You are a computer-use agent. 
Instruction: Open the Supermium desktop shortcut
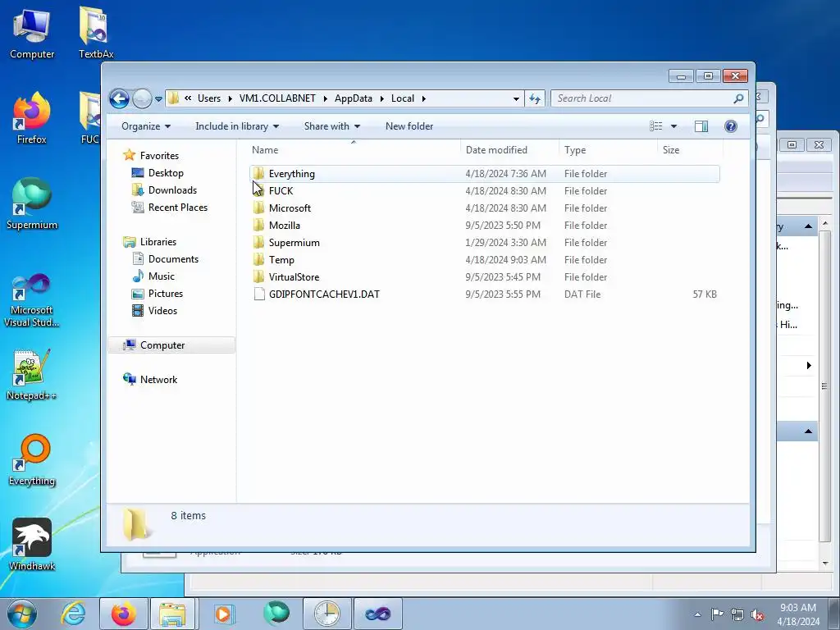coord(32,203)
